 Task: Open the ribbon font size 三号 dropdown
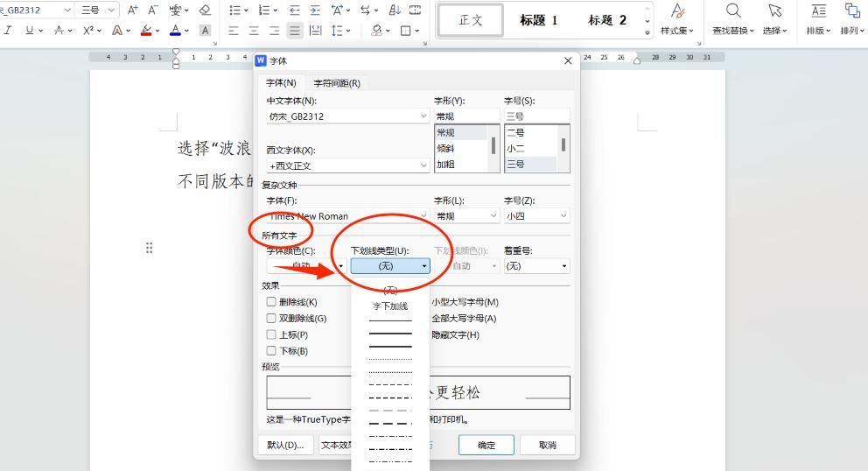[112, 10]
